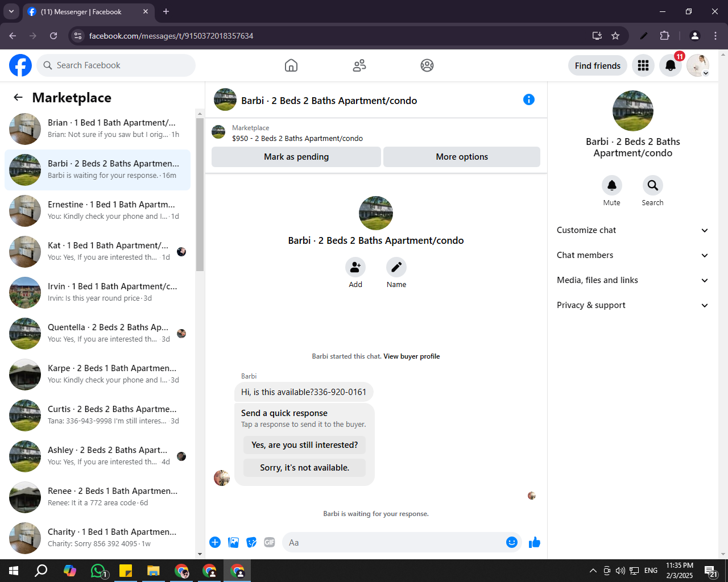This screenshot has height=582, width=728.
Task: Open the listing thumbnail in right panel
Action: tap(633, 111)
